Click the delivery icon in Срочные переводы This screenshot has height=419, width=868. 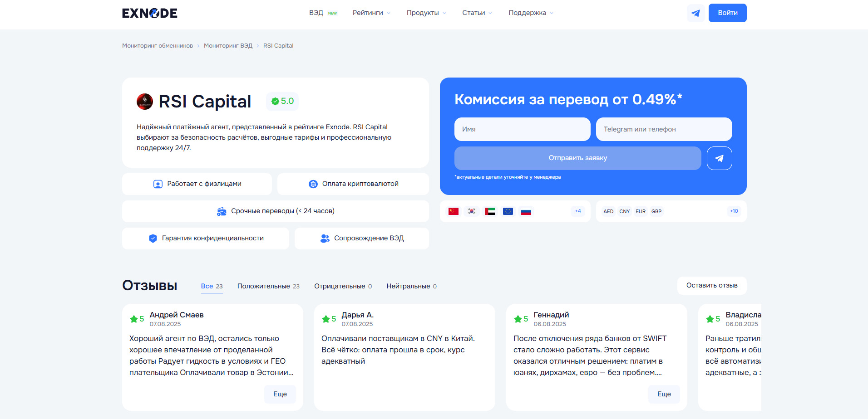click(222, 211)
